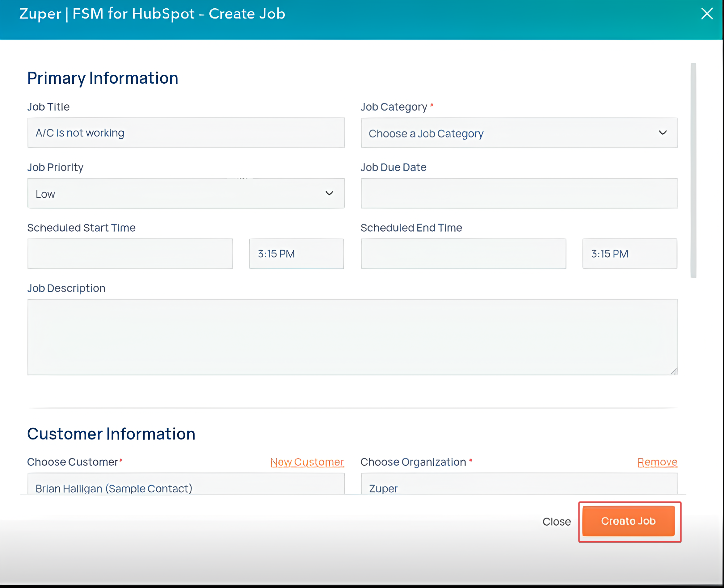Open the Job Category dropdown
Viewport: 724px width, 588px height.
pos(519,133)
